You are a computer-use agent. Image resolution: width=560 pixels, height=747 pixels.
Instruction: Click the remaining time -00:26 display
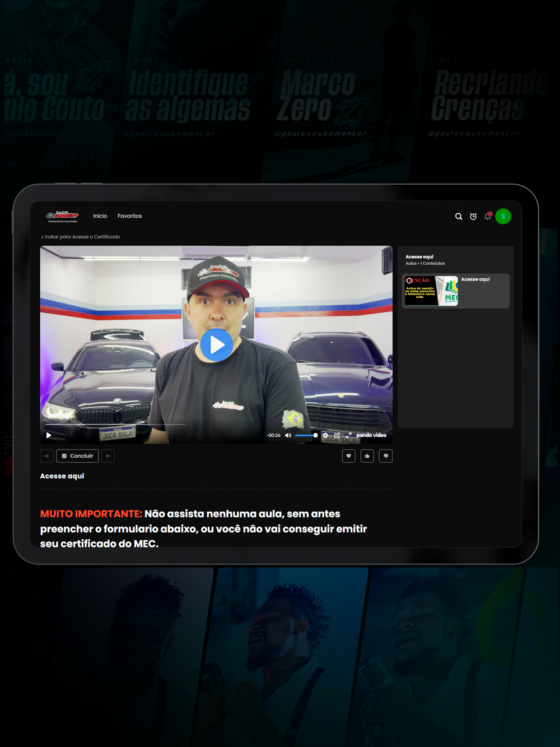274,435
